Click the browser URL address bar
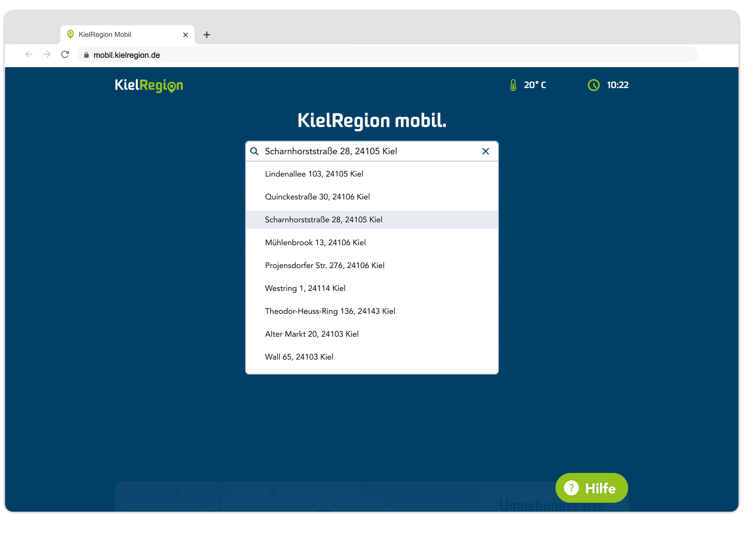The height and width of the screenshot is (560, 744). click(x=387, y=55)
